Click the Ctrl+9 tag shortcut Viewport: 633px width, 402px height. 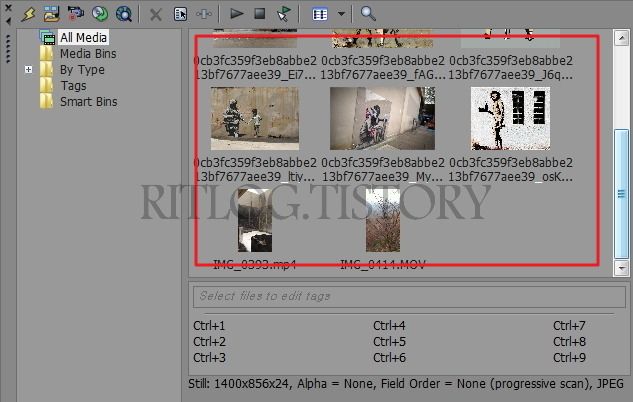pos(569,358)
